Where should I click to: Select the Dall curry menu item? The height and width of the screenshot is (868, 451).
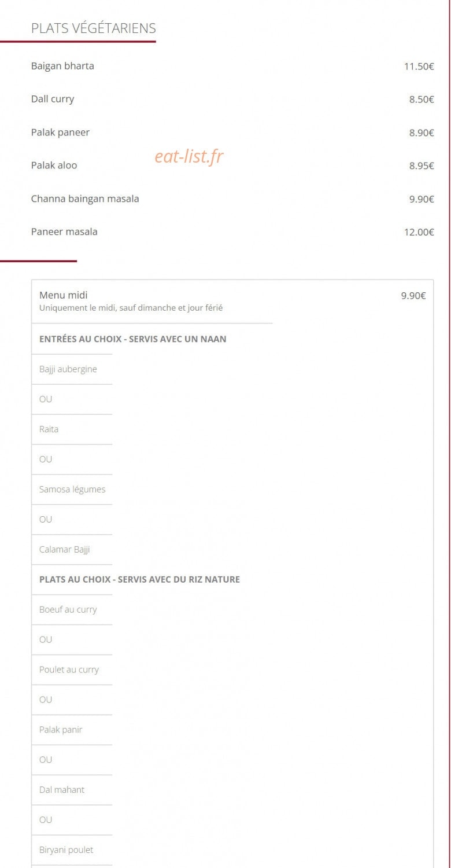(x=53, y=99)
